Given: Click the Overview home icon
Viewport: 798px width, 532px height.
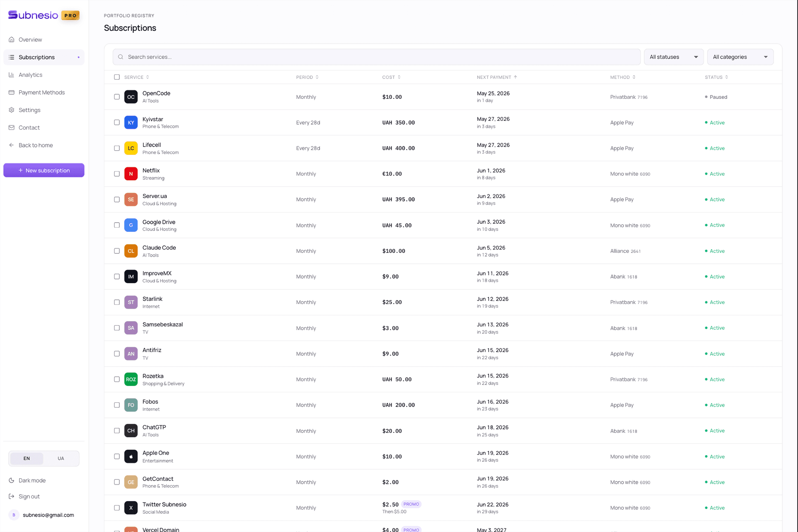Looking at the screenshot, I should (x=12, y=39).
